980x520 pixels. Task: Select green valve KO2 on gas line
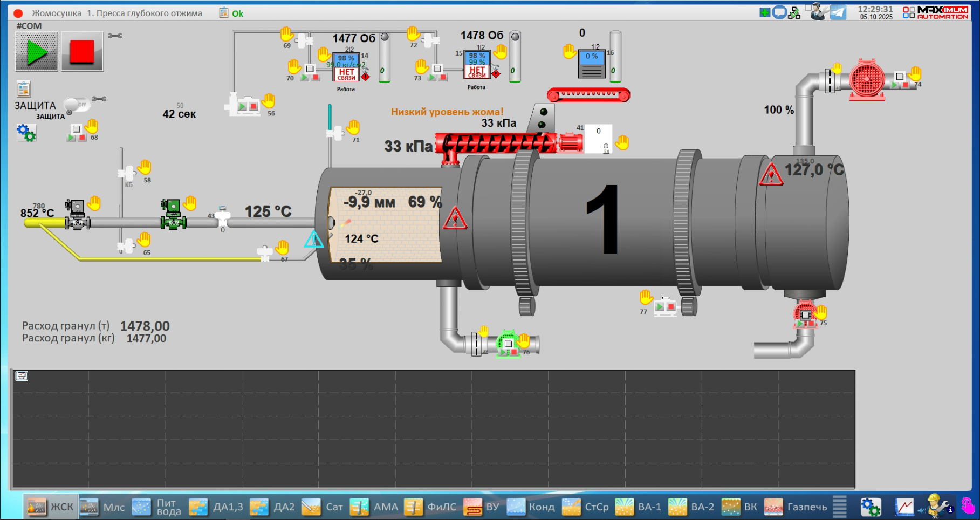coord(173,215)
